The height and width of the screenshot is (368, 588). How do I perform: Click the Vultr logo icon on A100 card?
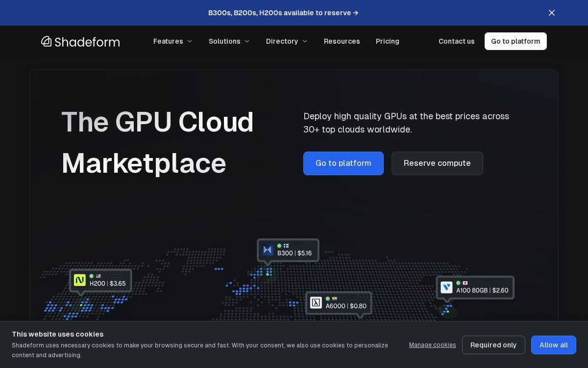click(446, 288)
